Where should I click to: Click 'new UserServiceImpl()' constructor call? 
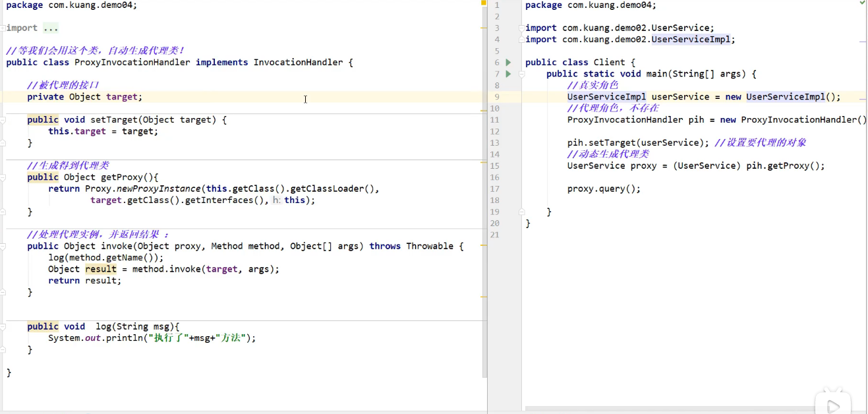click(781, 97)
